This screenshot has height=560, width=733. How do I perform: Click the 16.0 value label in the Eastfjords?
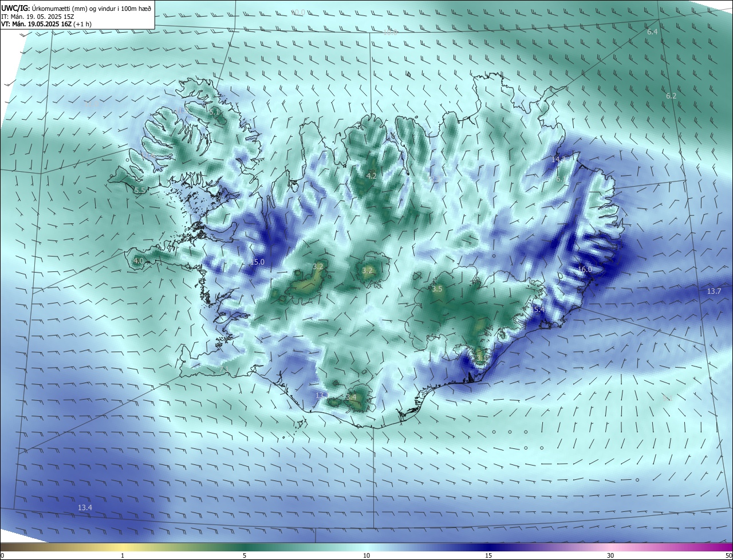point(585,270)
